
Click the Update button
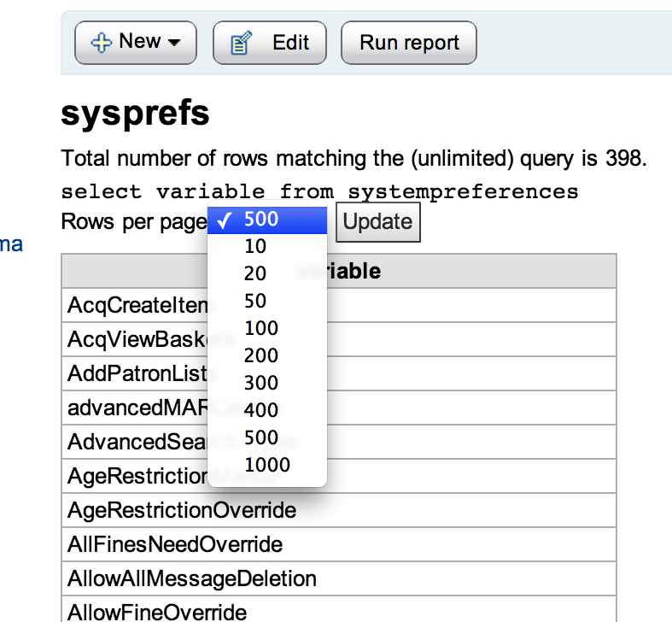pos(377,222)
